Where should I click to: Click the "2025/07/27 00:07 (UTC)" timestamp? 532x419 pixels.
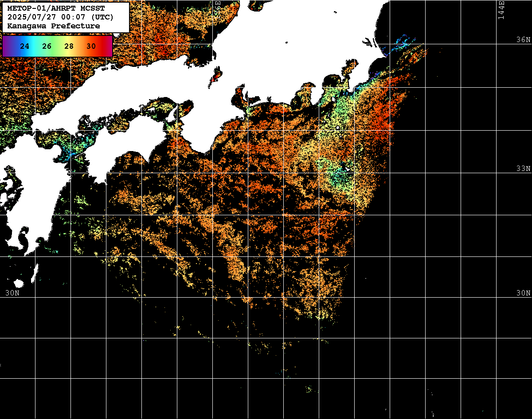(61, 17)
